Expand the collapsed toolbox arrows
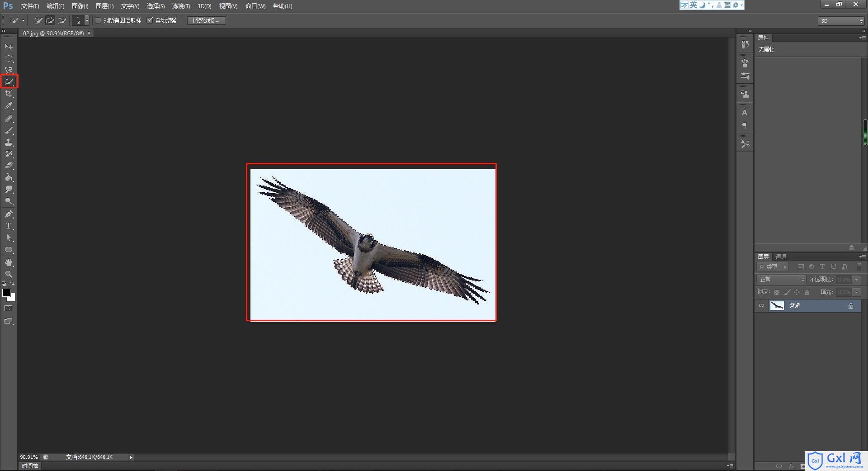Screen dimensions: 868x471 click(4, 31)
